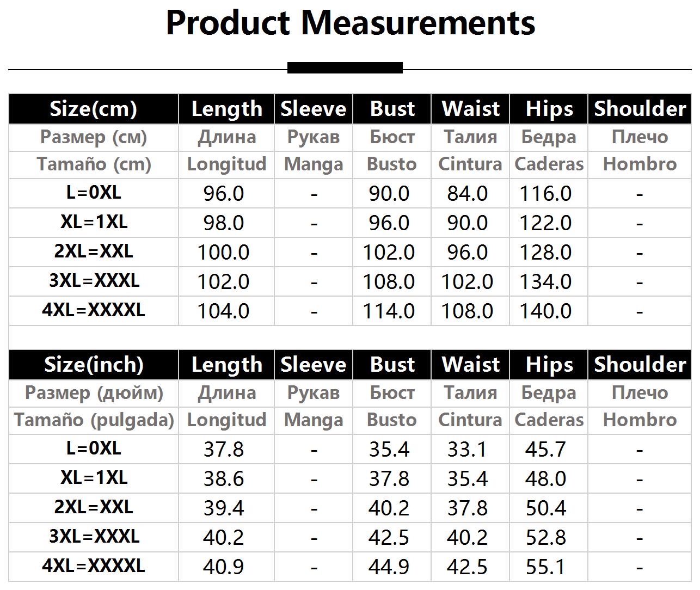Click the 140.0 hips value
The width and height of the screenshot is (700, 590).
pyautogui.click(x=545, y=311)
